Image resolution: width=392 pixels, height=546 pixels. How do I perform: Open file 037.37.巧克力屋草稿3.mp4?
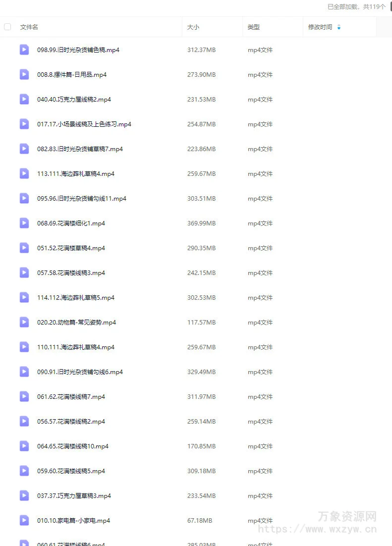74,495
